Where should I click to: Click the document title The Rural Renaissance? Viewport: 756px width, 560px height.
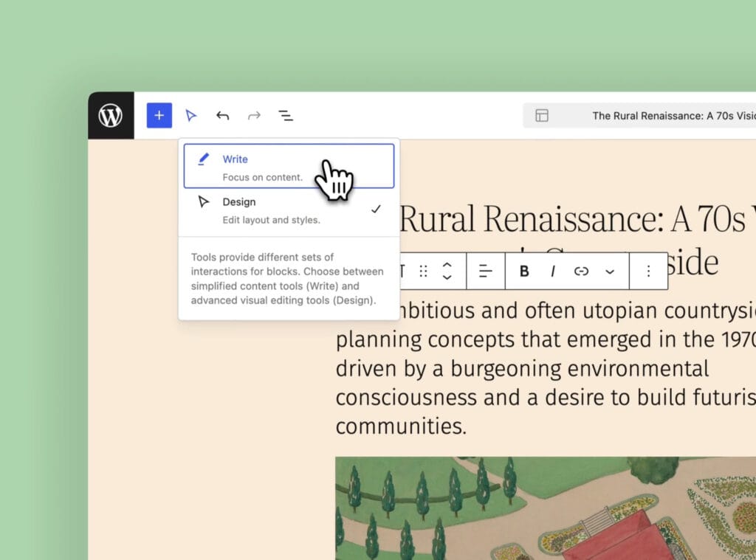[x=673, y=115]
